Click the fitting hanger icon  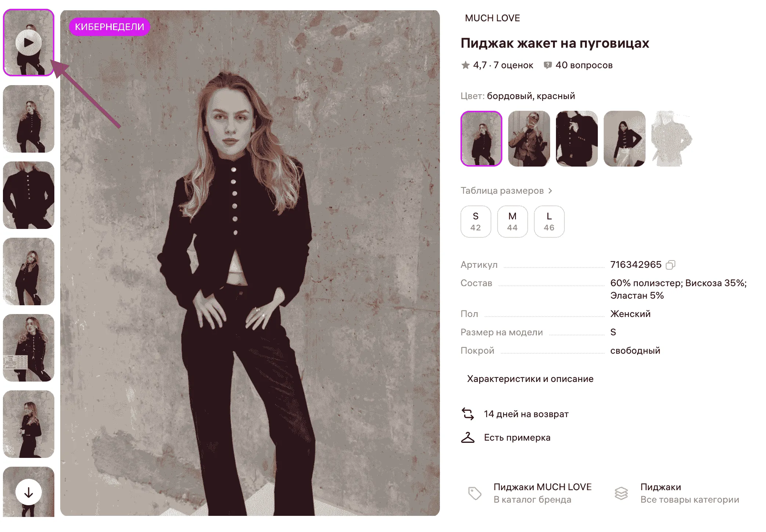468,437
